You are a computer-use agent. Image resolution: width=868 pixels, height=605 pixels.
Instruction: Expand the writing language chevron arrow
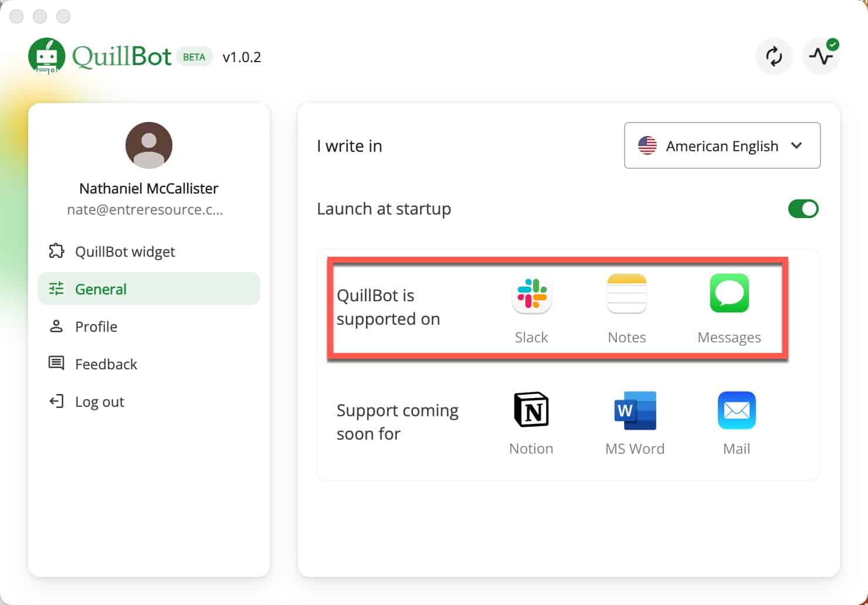(798, 146)
